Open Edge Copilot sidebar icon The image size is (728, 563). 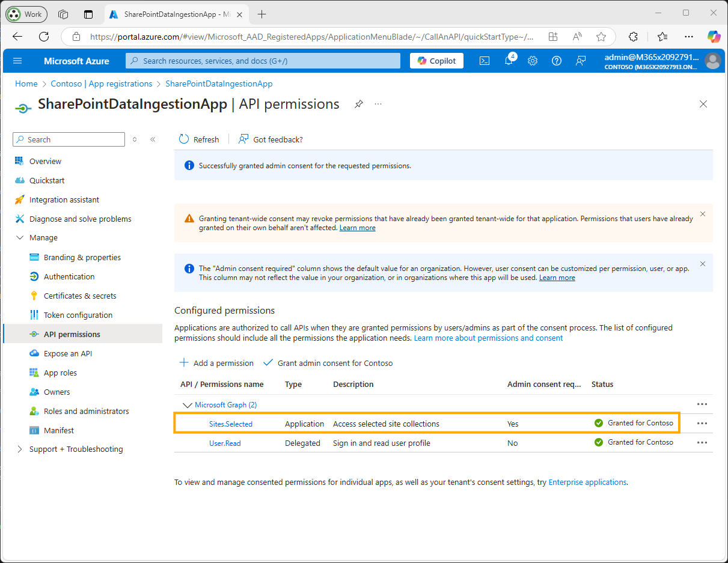click(x=714, y=37)
